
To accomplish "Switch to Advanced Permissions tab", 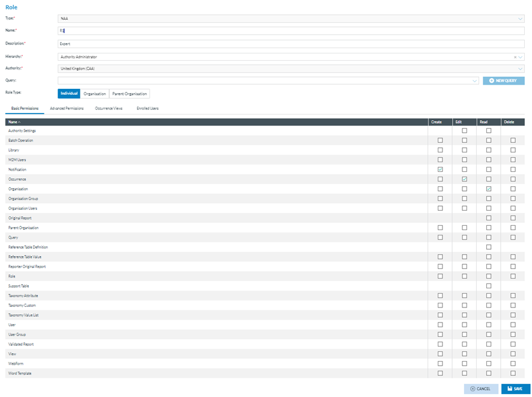I will pos(67,109).
